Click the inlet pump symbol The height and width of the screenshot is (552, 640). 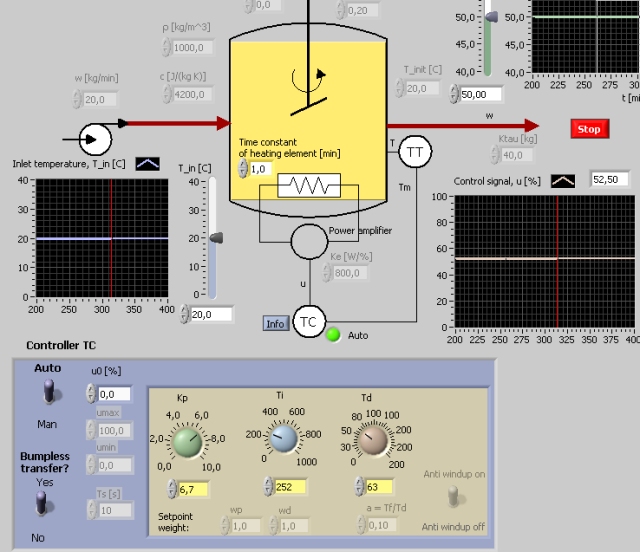[95, 139]
